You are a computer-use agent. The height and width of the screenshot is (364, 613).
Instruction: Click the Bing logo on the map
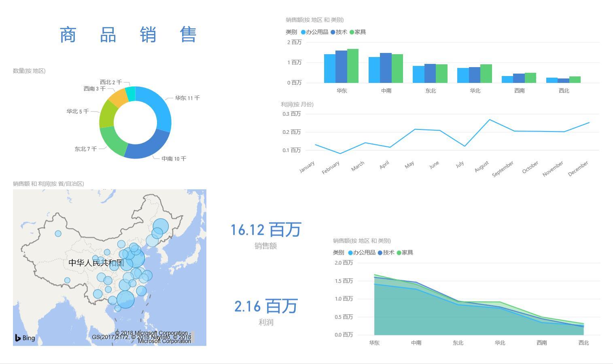click(25, 338)
